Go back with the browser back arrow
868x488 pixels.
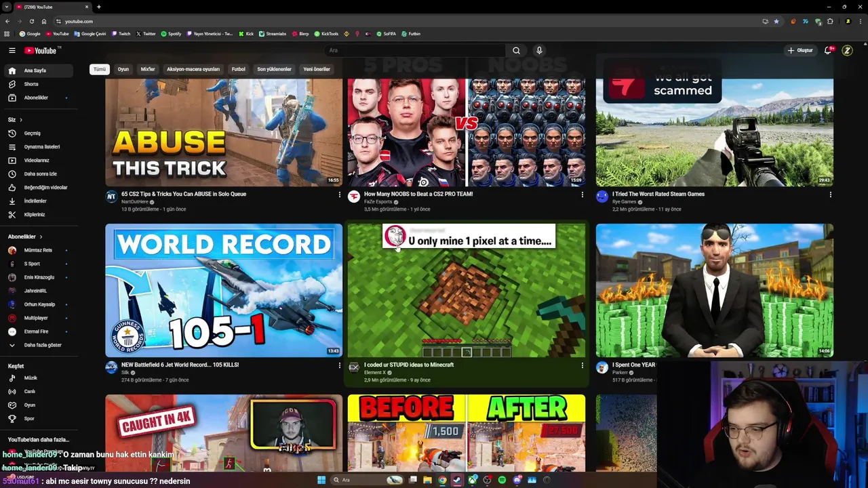coord(7,21)
